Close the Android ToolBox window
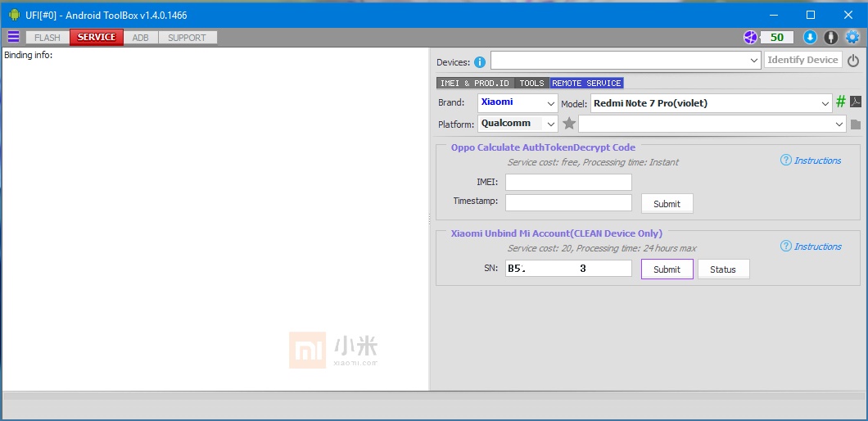 click(848, 15)
